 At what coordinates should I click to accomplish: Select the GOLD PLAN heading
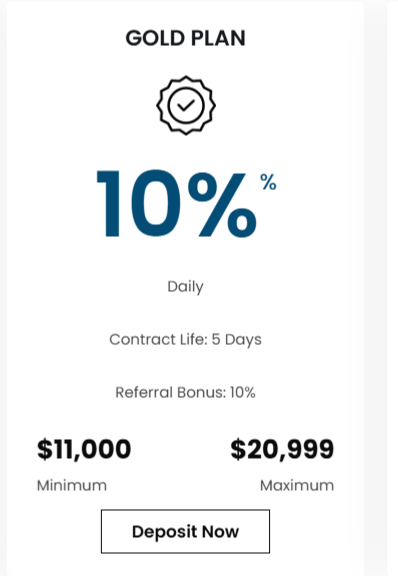click(186, 38)
